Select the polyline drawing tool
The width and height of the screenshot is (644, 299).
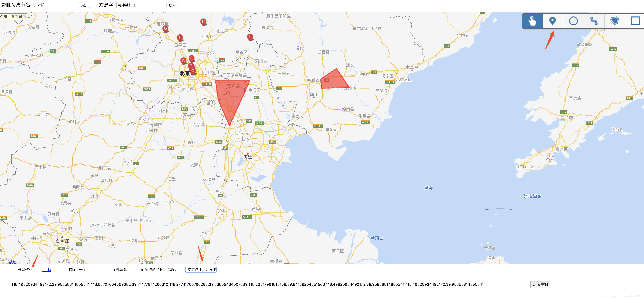(x=594, y=21)
